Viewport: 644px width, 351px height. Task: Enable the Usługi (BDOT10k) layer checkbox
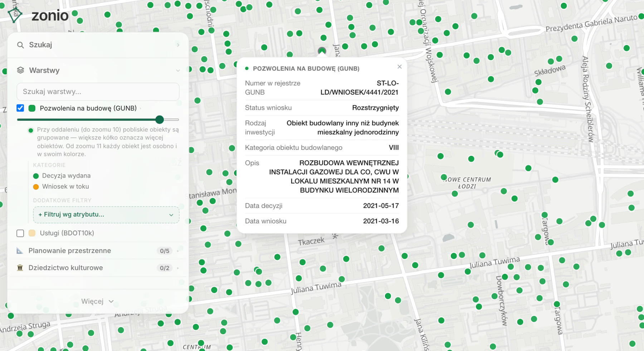coord(20,233)
